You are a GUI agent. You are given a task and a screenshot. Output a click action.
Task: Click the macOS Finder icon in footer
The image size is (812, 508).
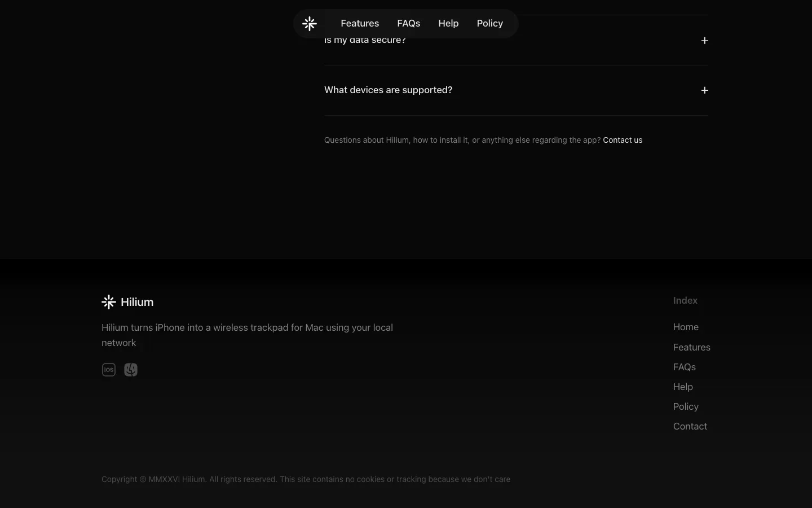pos(131,370)
